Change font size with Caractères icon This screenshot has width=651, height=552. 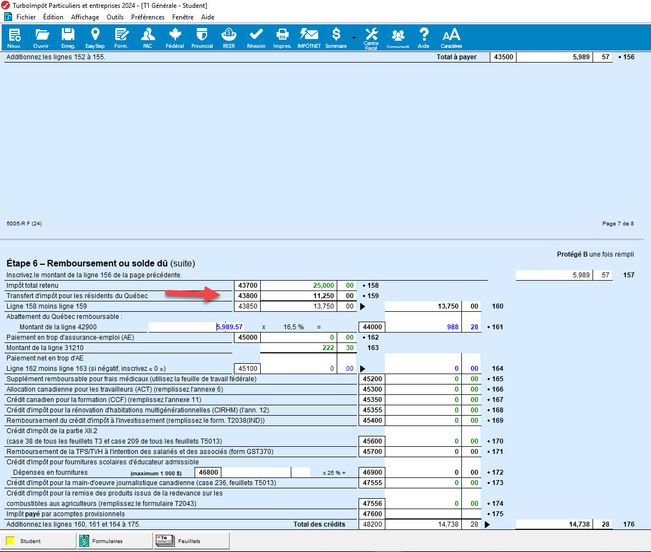pyautogui.click(x=451, y=38)
